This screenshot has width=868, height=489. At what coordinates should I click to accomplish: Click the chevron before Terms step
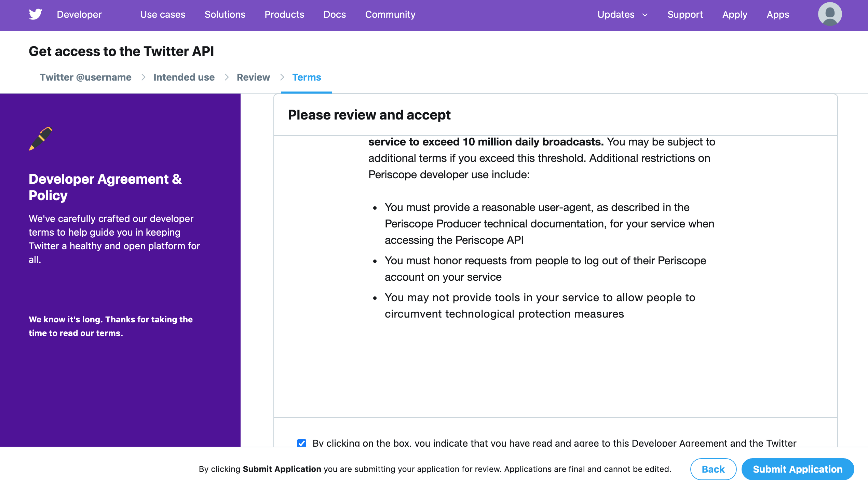coord(282,78)
